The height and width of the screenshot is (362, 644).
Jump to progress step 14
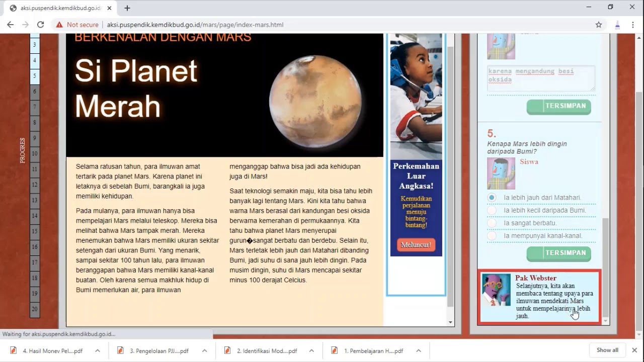[35, 216]
